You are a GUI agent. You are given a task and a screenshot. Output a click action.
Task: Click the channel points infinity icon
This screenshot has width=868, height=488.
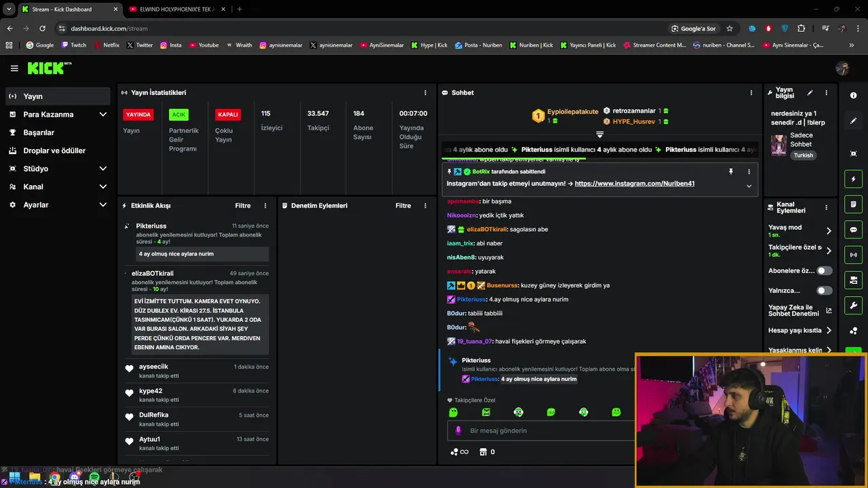tap(459, 452)
